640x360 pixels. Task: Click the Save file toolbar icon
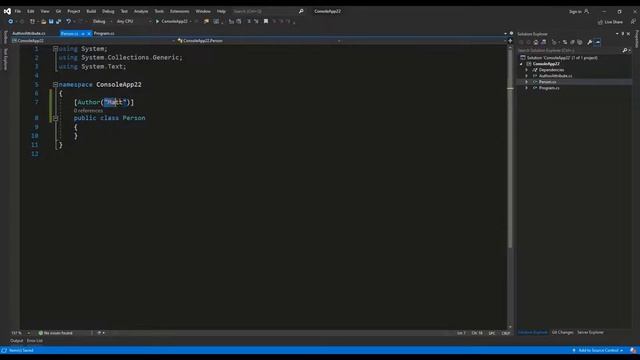[51, 22]
